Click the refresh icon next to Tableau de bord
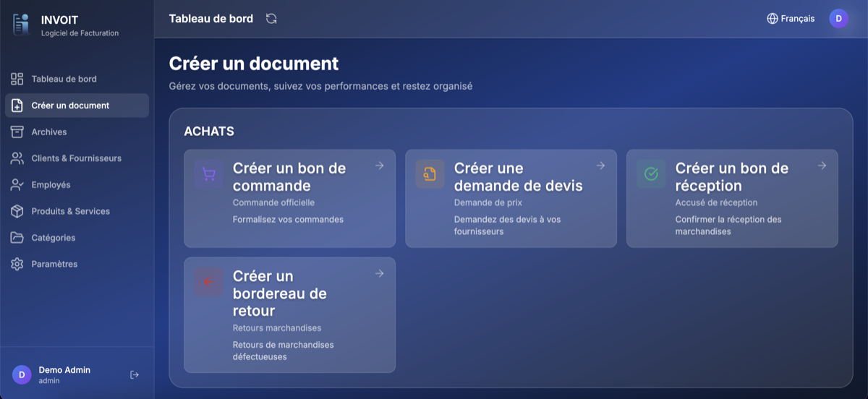 pos(271,19)
